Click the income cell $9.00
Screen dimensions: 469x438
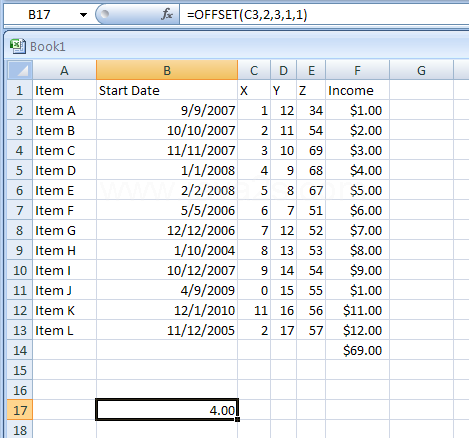357,270
